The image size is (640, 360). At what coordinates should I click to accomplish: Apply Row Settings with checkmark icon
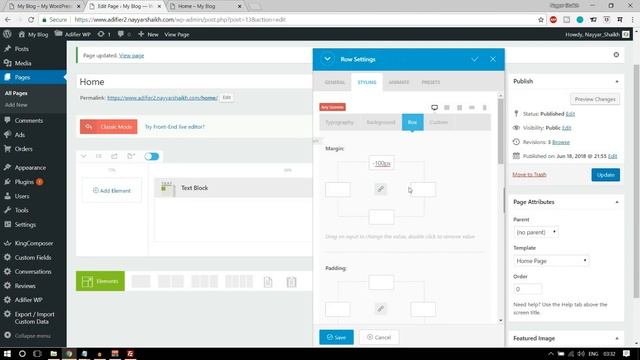pyautogui.click(x=474, y=59)
